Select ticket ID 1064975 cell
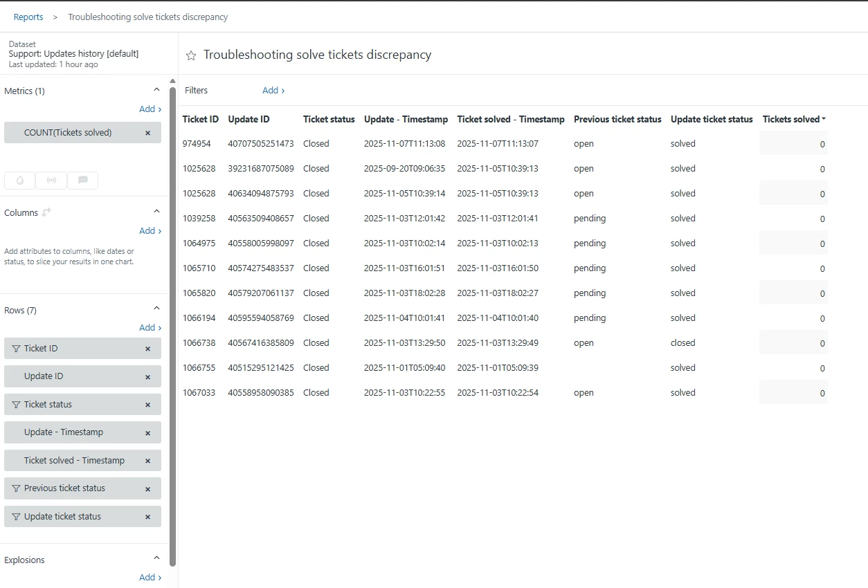 coord(199,244)
